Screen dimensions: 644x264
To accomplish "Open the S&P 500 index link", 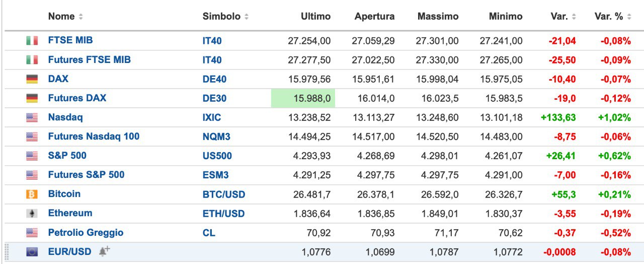I will (x=67, y=156).
